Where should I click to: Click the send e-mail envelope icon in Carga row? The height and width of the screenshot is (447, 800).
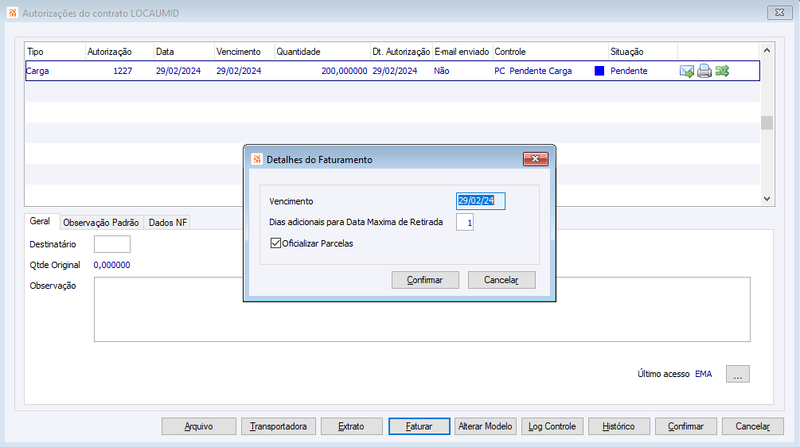(687, 71)
